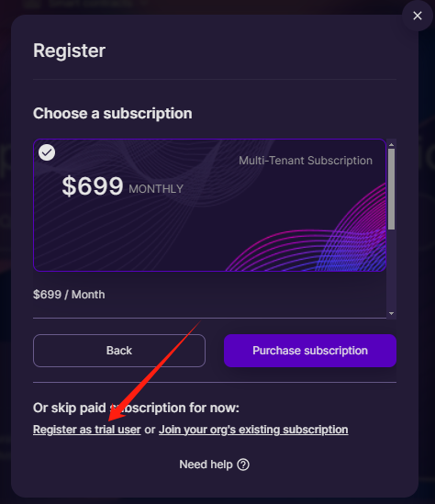
Task: Click the MONTHLY label on the card
Action: [156, 189]
